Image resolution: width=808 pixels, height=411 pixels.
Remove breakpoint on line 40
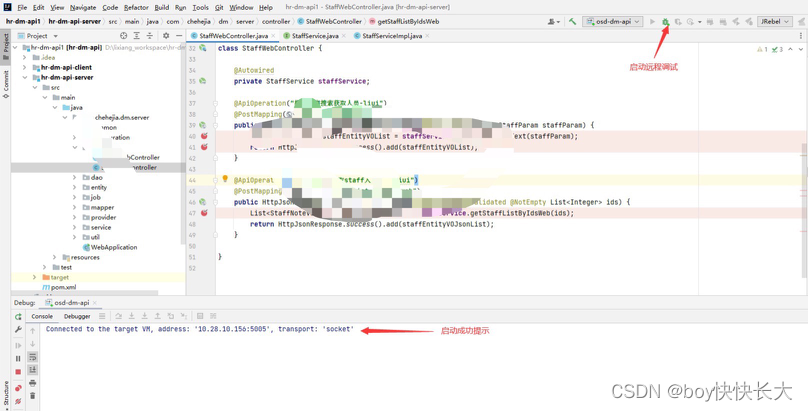(x=204, y=136)
